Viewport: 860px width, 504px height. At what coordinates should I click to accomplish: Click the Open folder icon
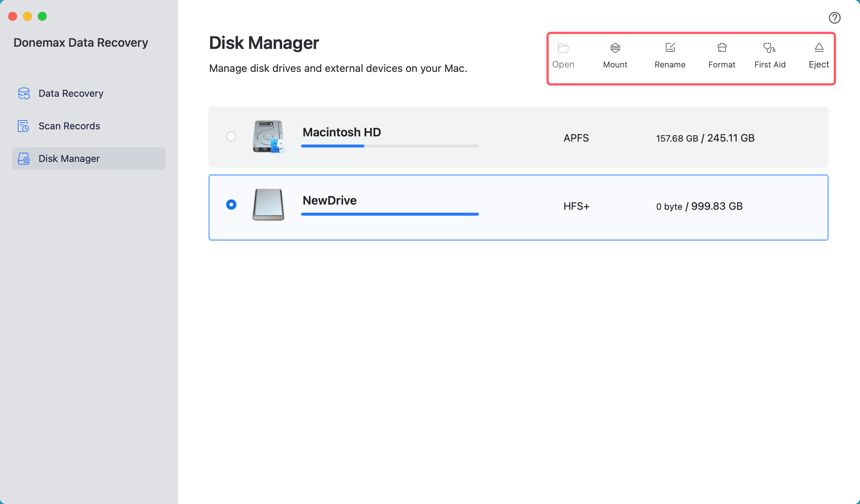563,47
